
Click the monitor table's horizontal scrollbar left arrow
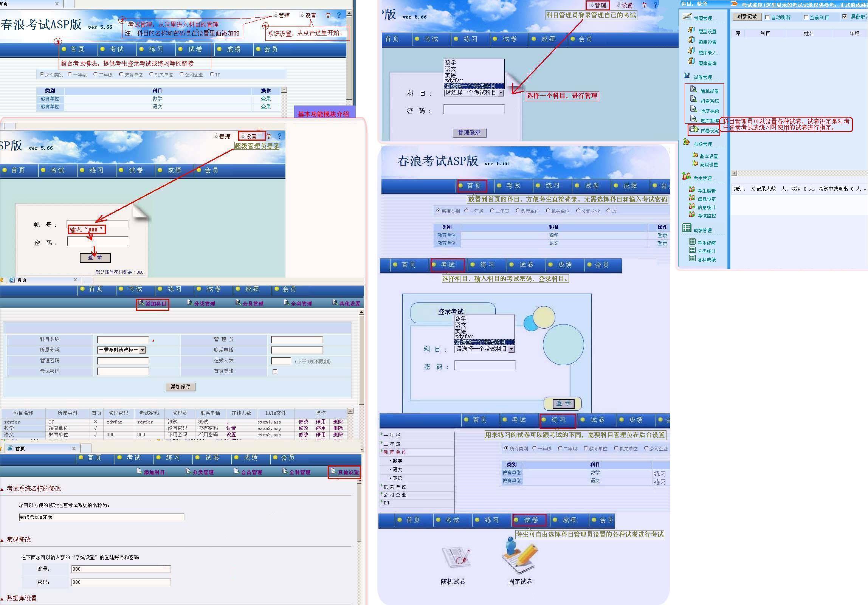tap(734, 173)
